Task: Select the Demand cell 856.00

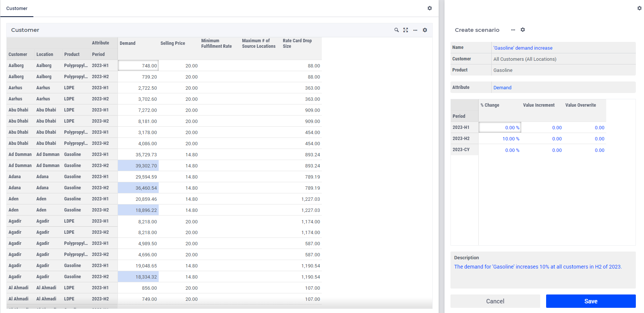Action: [138, 288]
